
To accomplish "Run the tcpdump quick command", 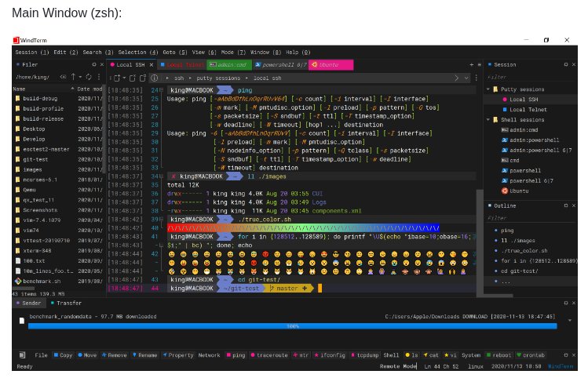I will (x=364, y=355).
